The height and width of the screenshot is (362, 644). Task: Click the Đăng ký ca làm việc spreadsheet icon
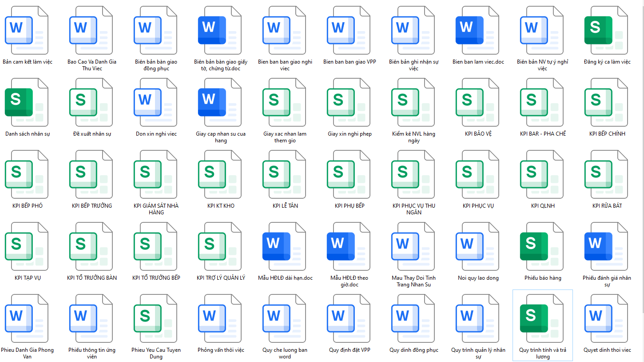pyautogui.click(x=606, y=30)
